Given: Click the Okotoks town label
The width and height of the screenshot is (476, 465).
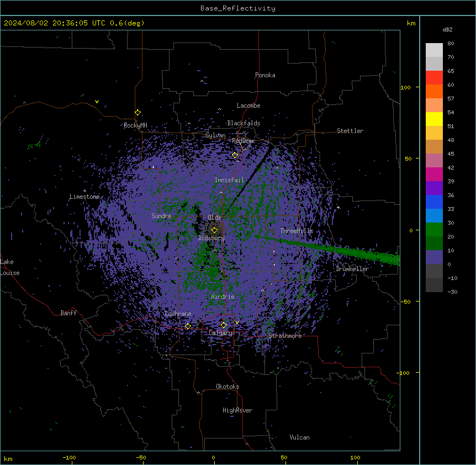Looking at the screenshot, I should [x=228, y=387].
